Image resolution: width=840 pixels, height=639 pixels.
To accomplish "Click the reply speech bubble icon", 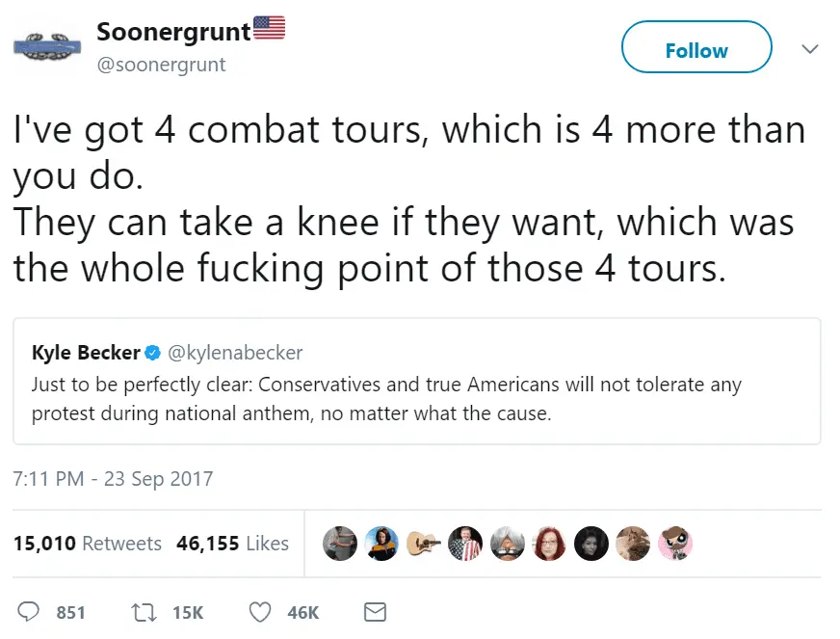I will click(30, 611).
